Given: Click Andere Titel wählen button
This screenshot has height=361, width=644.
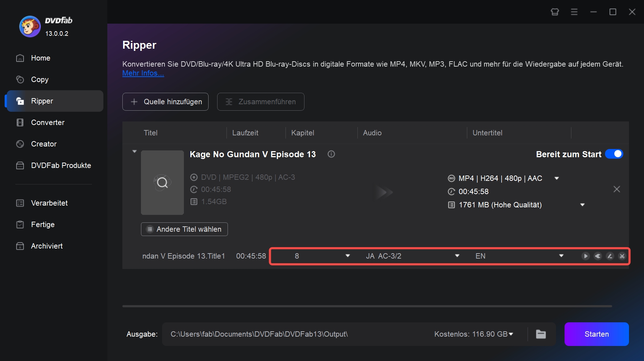Looking at the screenshot, I should [x=184, y=229].
